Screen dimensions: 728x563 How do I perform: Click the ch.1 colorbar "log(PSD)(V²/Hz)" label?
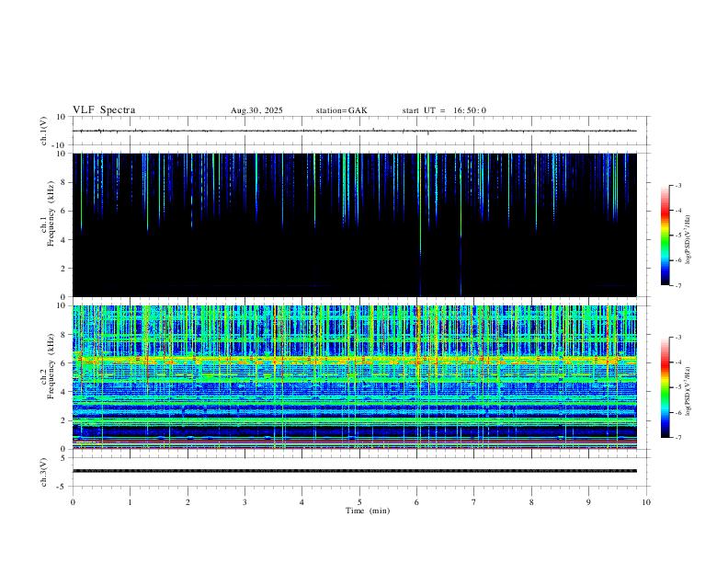[x=688, y=239]
